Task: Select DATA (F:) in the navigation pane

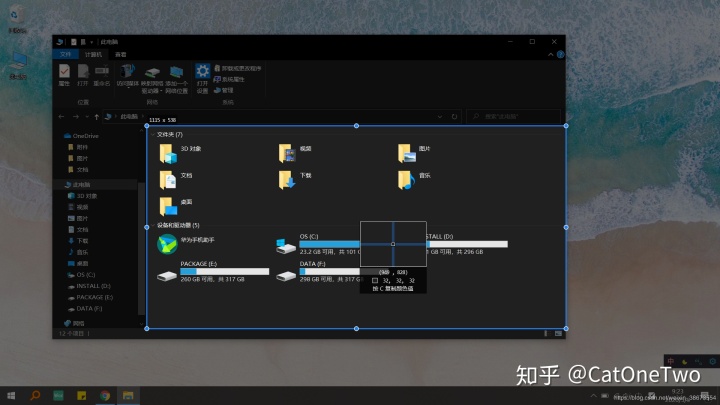Action: coord(85,309)
